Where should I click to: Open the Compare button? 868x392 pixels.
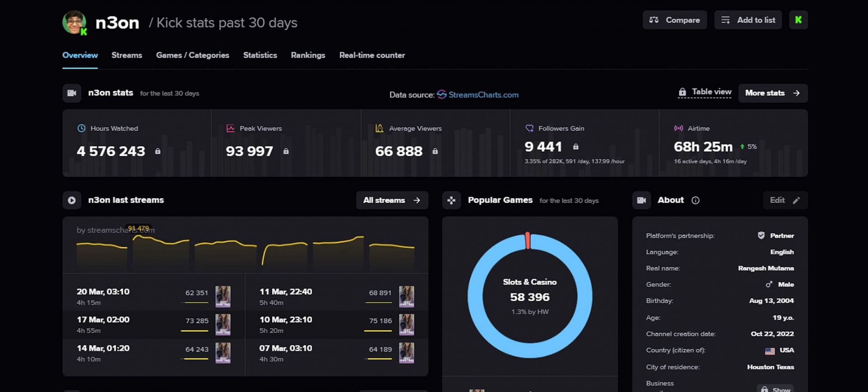point(675,20)
